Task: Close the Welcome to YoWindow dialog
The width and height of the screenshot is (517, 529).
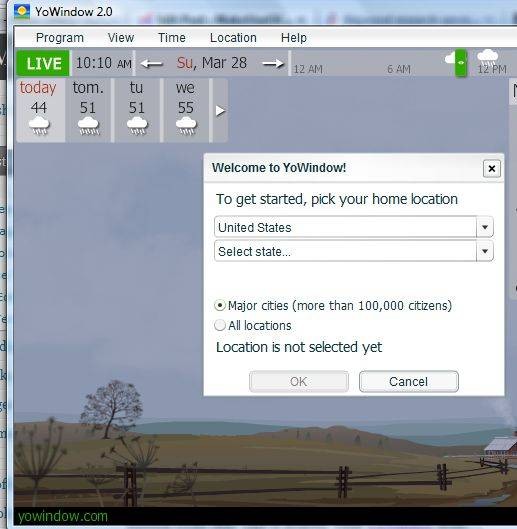Action: point(492,168)
